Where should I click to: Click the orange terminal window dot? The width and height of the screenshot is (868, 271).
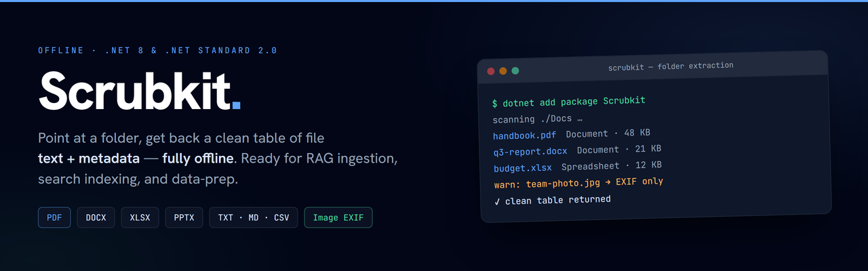click(x=503, y=70)
